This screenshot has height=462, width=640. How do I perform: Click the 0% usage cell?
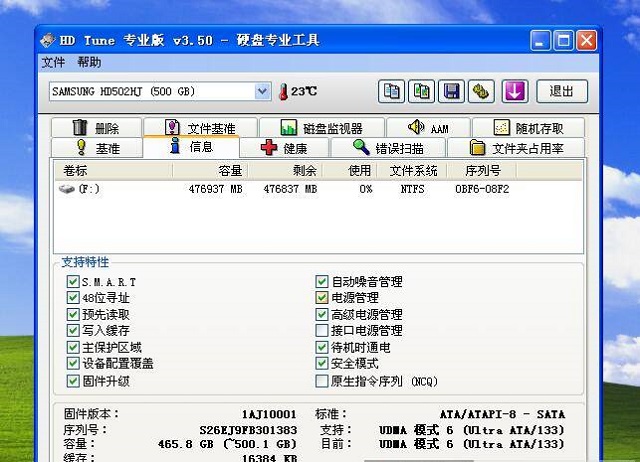coord(366,189)
